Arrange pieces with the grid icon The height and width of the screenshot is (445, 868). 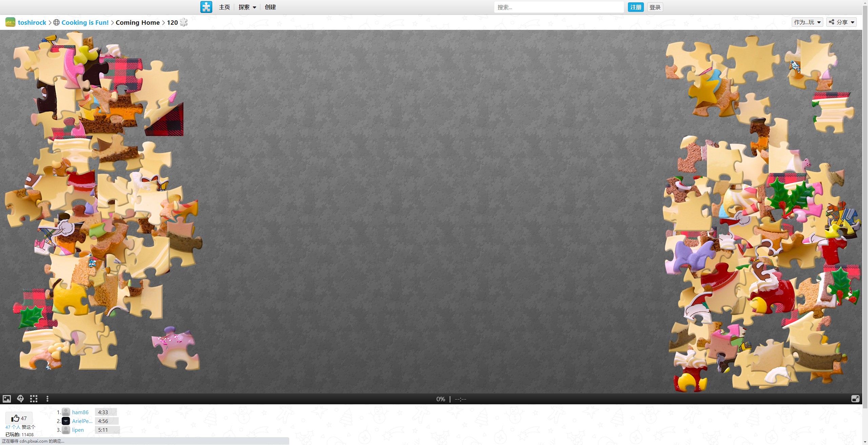(34, 399)
